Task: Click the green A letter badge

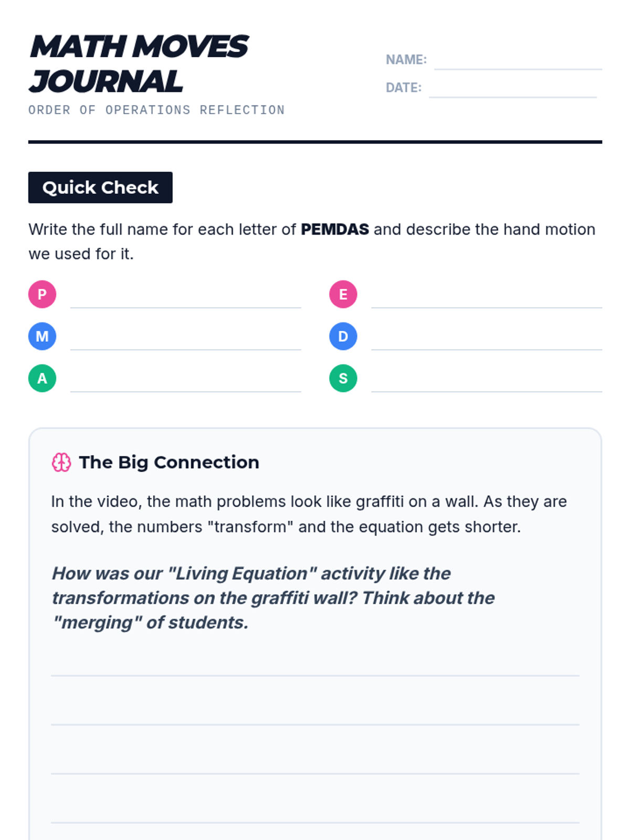Action: point(42,378)
